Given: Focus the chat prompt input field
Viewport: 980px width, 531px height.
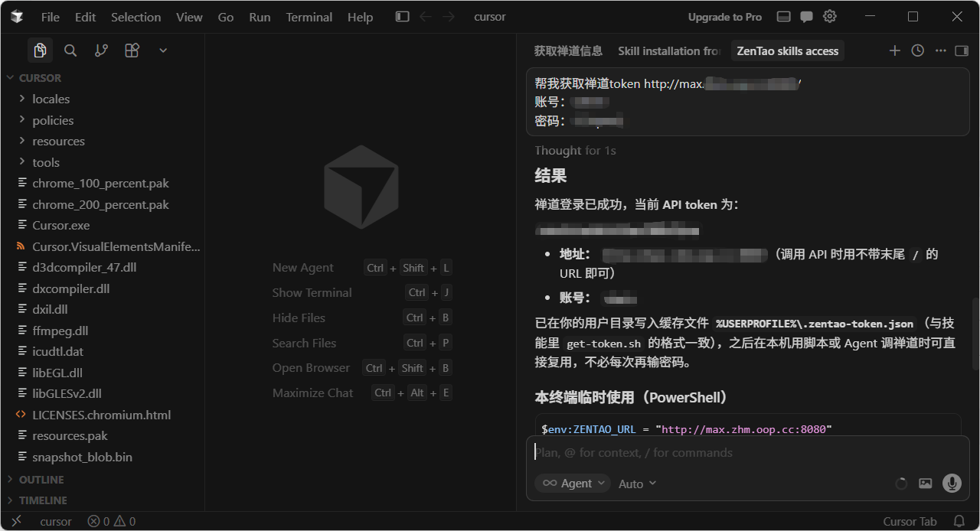Looking at the screenshot, I should tap(746, 452).
